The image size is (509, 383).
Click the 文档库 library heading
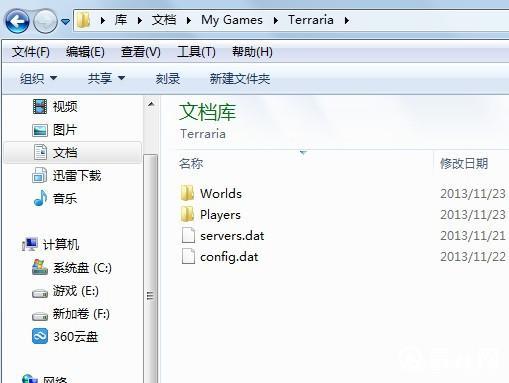pos(207,112)
